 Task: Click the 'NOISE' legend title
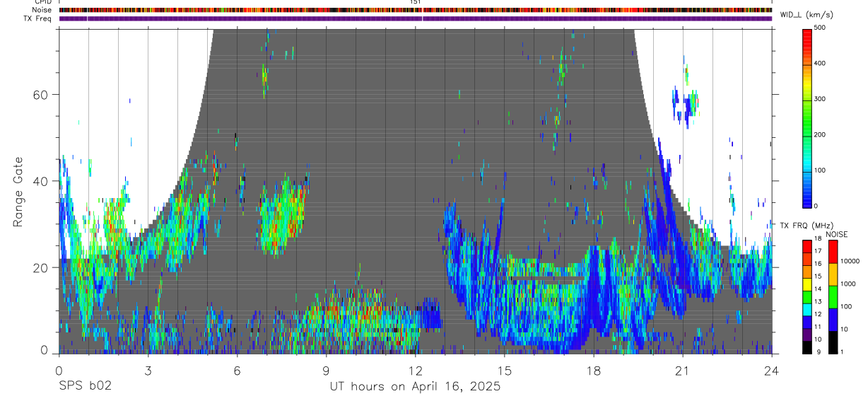pyautogui.click(x=836, y=234)
